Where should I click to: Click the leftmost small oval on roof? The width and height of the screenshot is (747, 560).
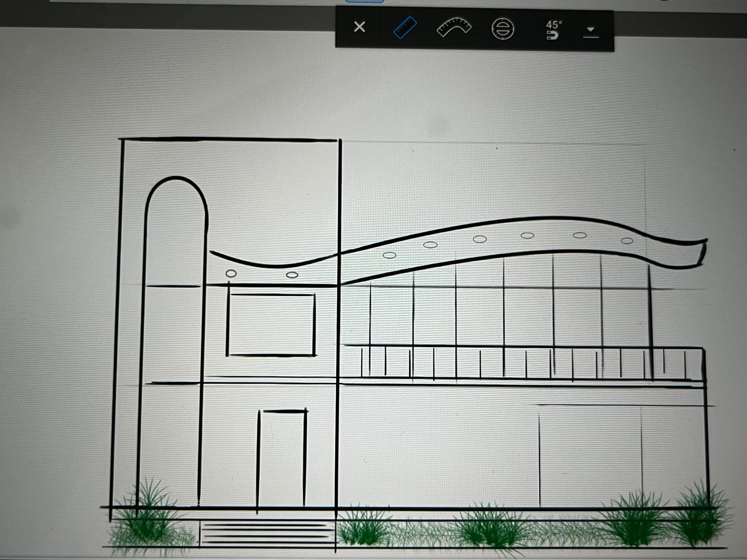231,273
